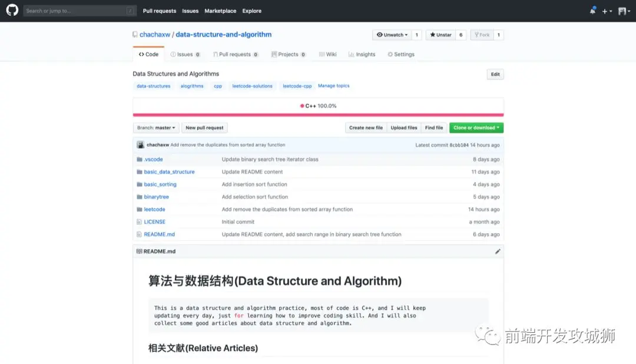Click the C++ 100.0% language label

tap(318, 106)
